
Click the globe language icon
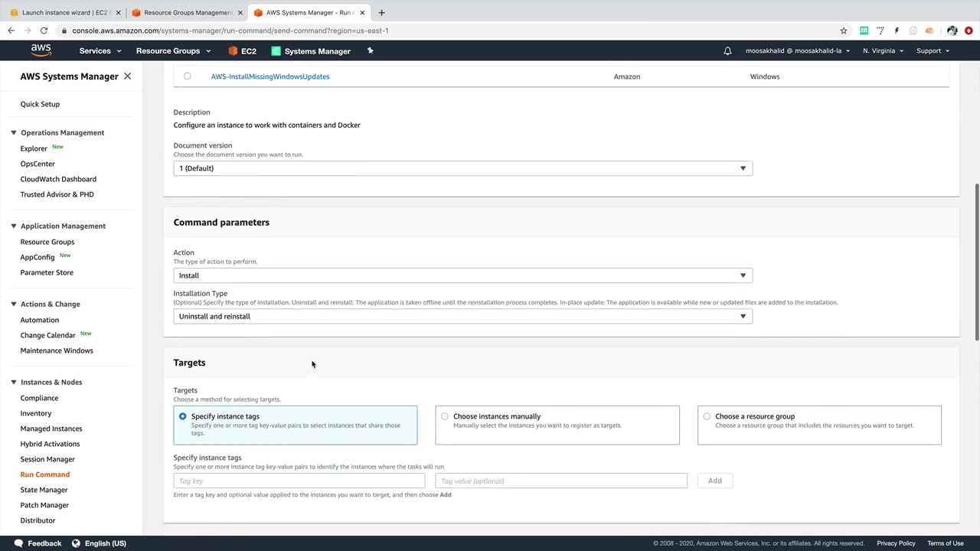tap(76, 543)
